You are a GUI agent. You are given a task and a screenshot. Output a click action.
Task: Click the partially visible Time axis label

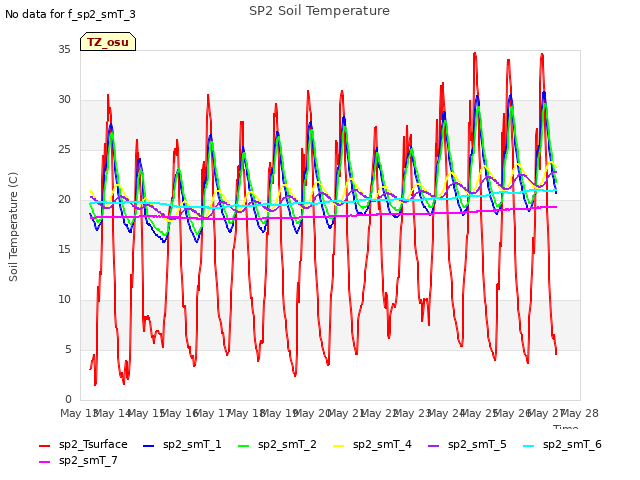tap(566, 427)
